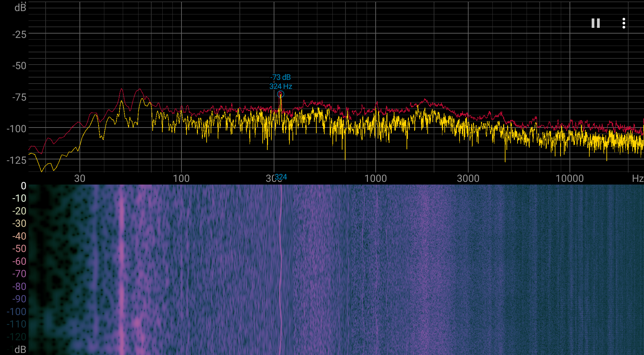Image resolution: width=644 pixels, height=355 pixels.
Task: Click the -60 spectrogram scale value
Action: [19, 261]
